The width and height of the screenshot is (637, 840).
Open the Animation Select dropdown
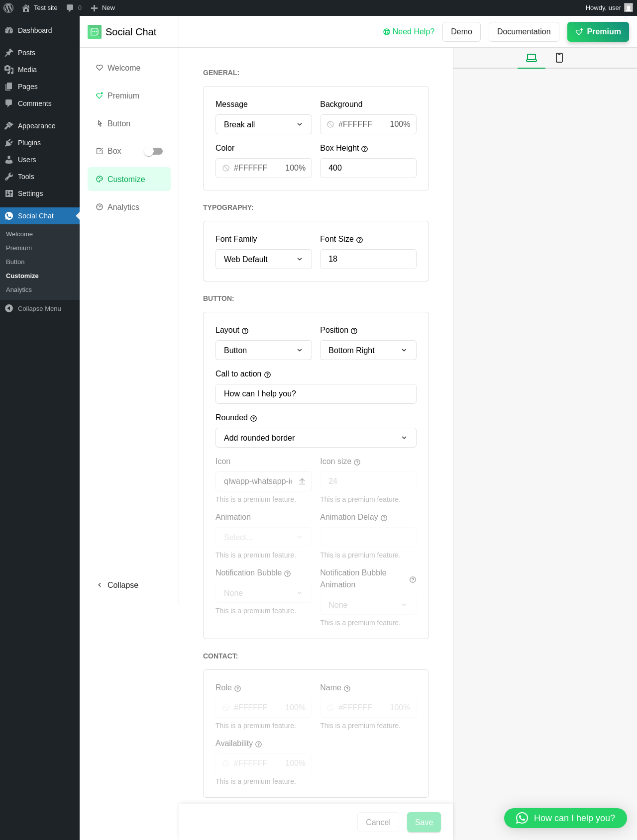pyautogui.click(x=264, y=537)
